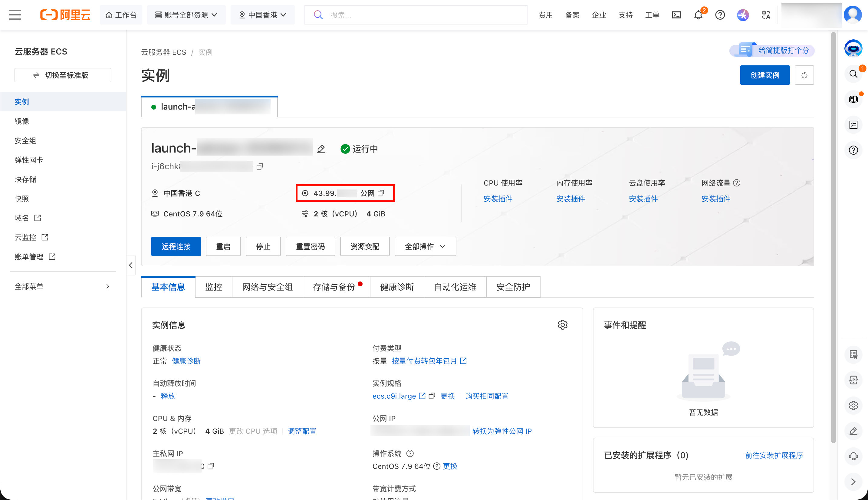Collapse the left sidebar panel
The height and width of the screenshot is (500, 868).
[x=131, y=265]
